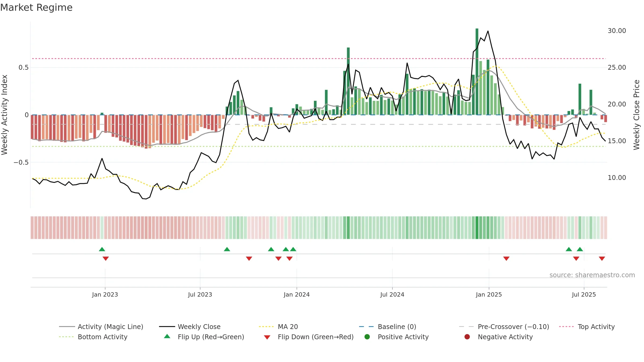Click the 10.00 price axis label
Screen dimensions: 644x362
[617, 178]
